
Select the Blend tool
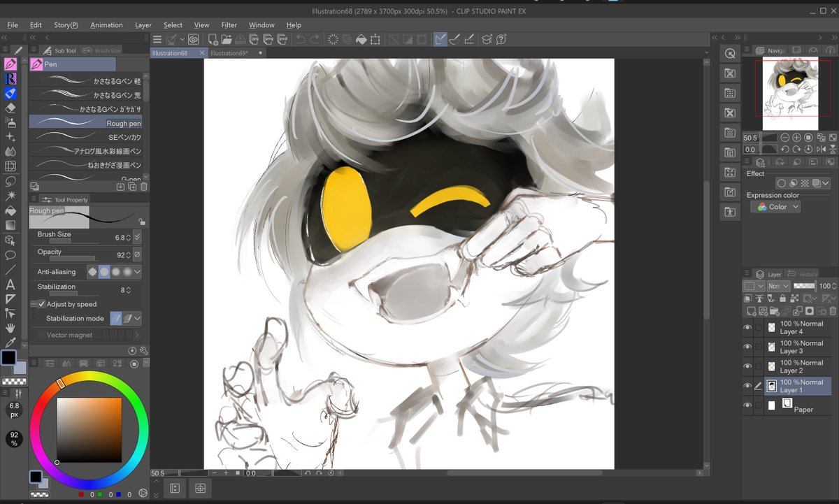point(10,152)
